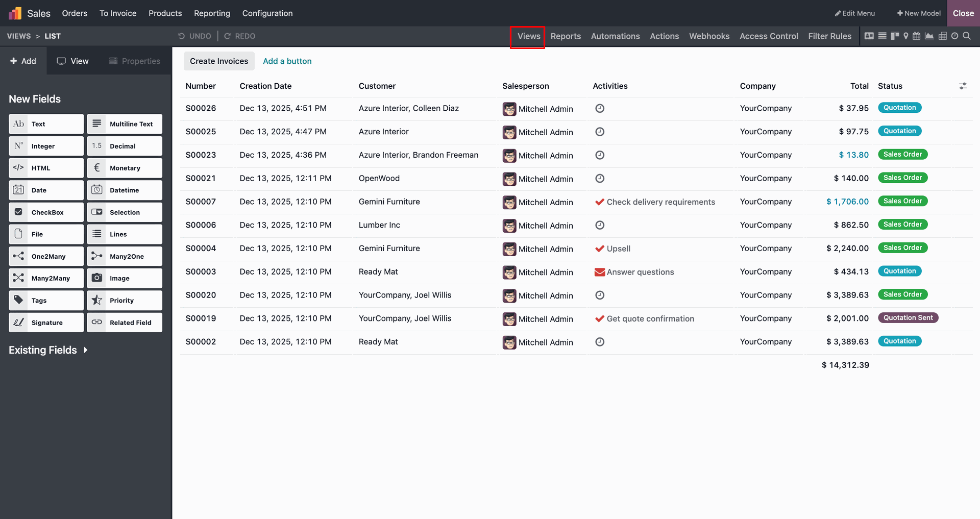Image resolution: width=980 pixels, height=519 pixels.
Task: Click the optional columns adjust icon
Action: [963, 86]
